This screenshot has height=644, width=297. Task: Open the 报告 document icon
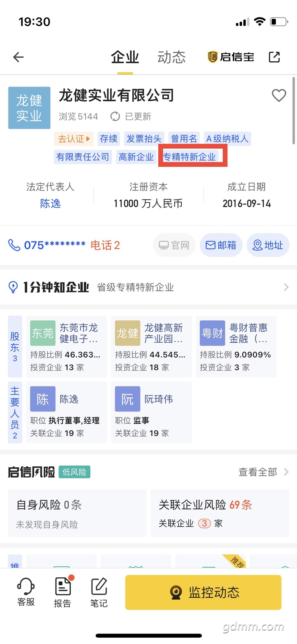point(63,586)
